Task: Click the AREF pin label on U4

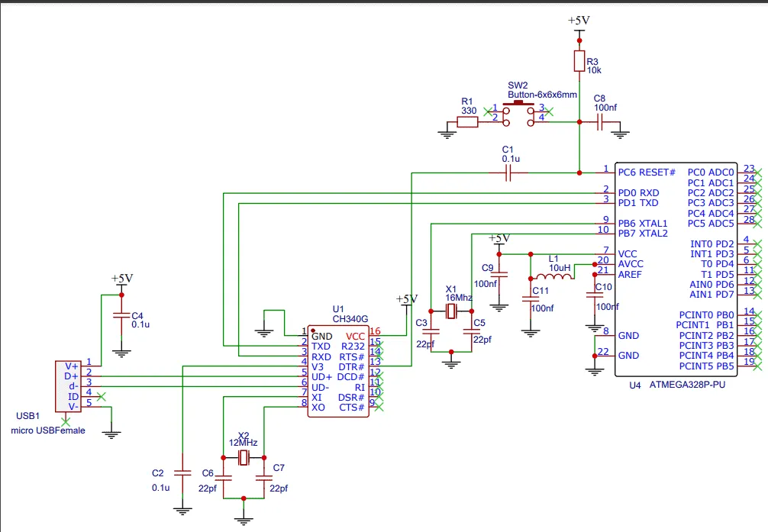Action: [x=629, y=274]
